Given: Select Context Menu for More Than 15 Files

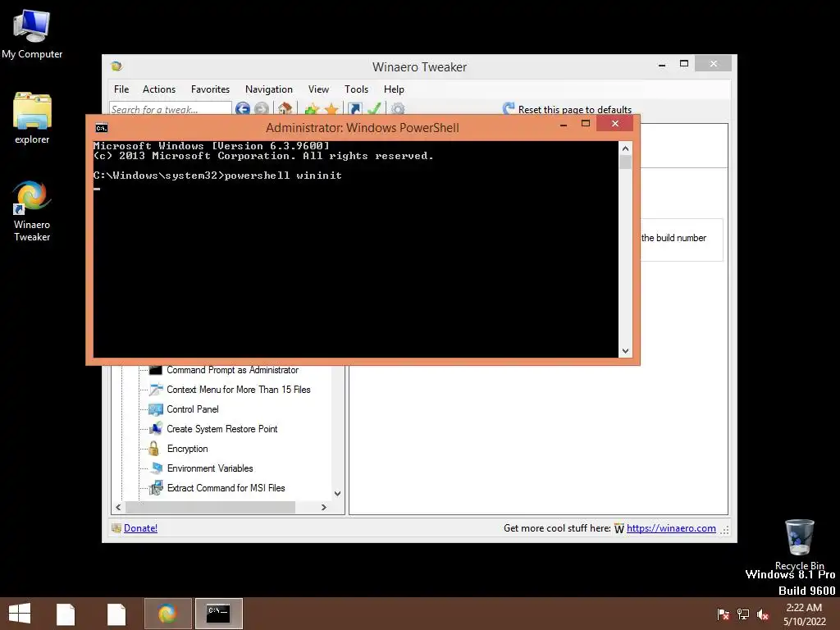Looking at the screenshot, I should 239,390.
